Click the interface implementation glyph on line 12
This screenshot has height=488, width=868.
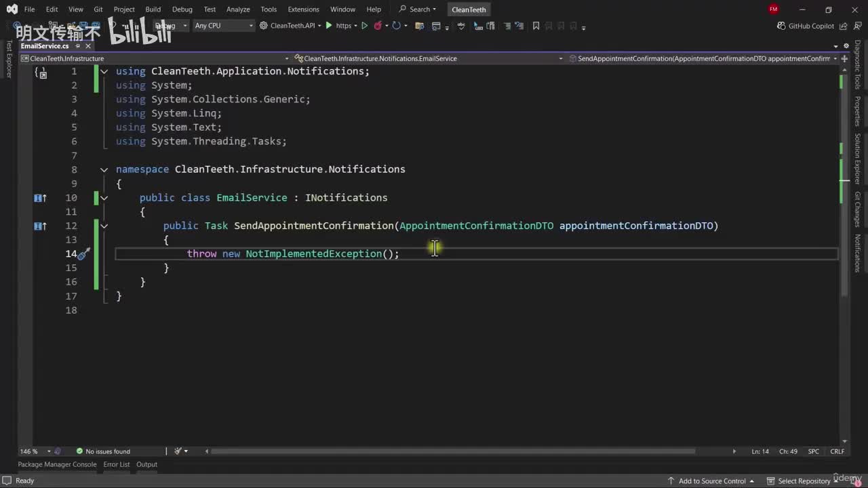click(x=40, y=226)
